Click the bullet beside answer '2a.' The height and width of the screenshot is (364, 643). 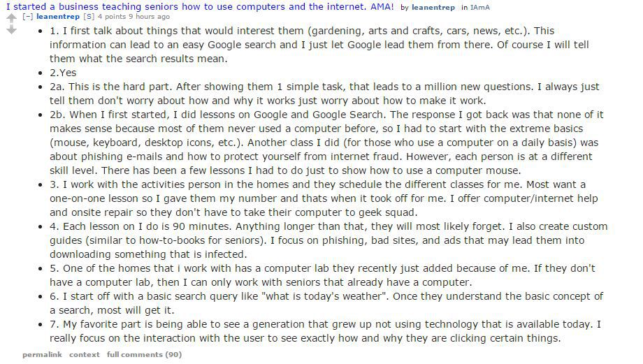tap(41, 87)
